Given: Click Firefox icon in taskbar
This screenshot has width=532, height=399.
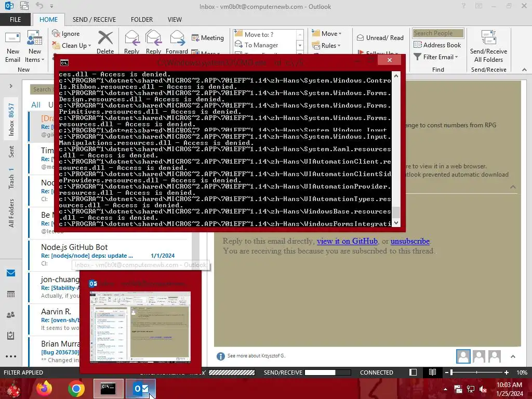Looking at the screenshot, I should coord(44,389).
